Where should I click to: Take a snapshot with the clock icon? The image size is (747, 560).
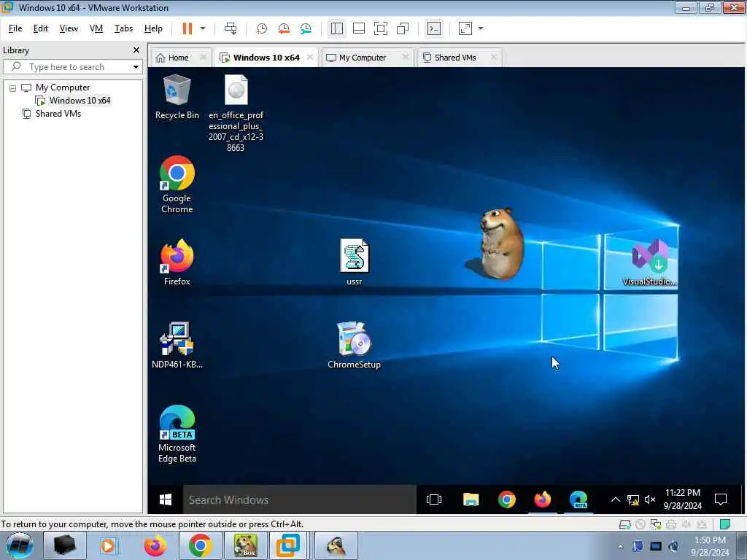pos(262,28)
